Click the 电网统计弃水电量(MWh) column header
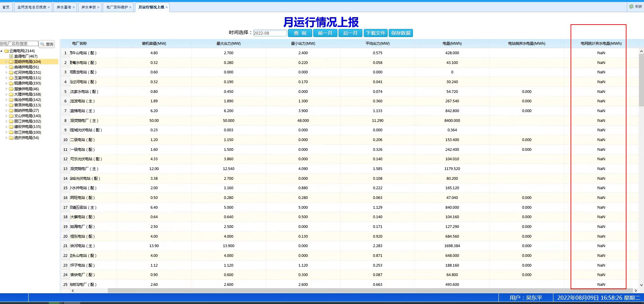 (x=601, y=43)
